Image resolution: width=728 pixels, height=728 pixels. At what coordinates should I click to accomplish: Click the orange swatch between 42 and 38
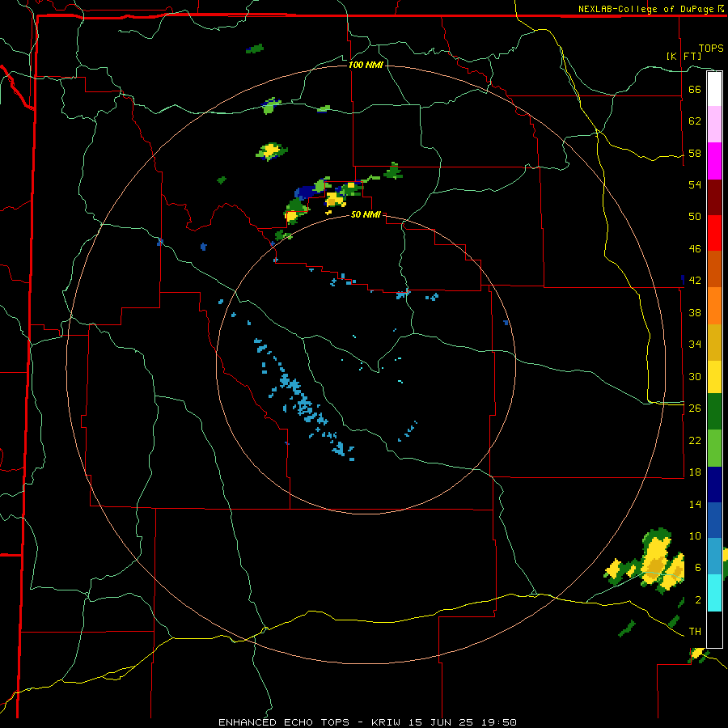click(714, 306)
